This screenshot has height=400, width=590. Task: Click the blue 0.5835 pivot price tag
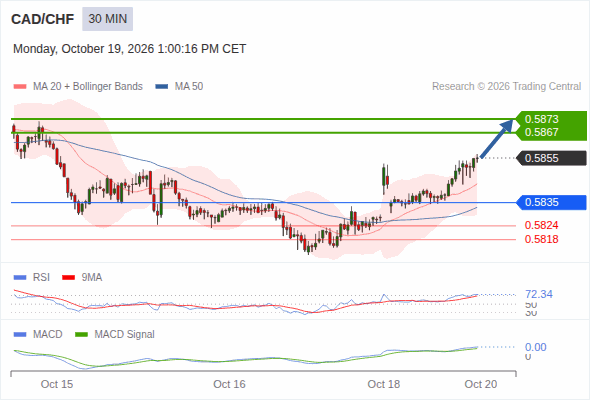pyautogui.click(x=551, y=202)
